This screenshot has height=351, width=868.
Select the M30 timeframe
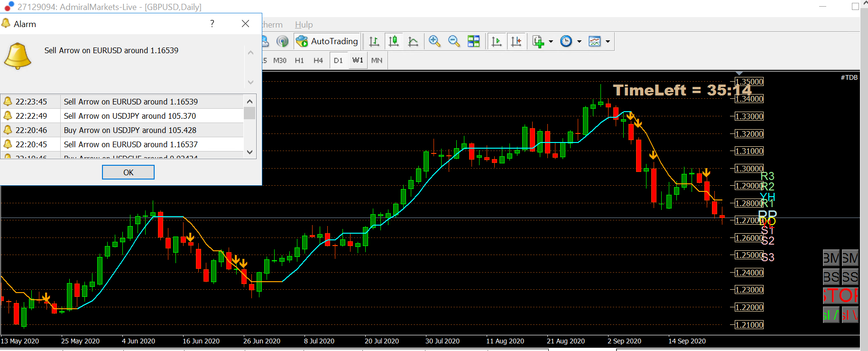point(280,60)
